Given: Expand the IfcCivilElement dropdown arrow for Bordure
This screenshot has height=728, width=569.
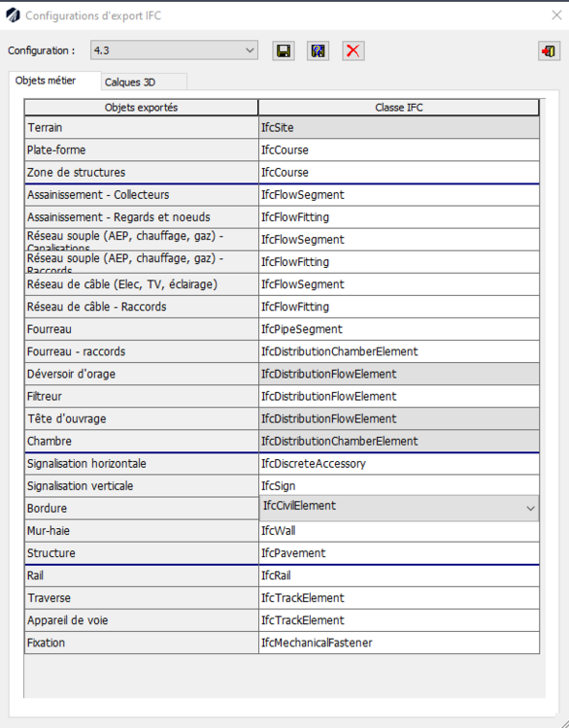Looking at the screenshot, I should pyautogui.click(x=530, y=509).
